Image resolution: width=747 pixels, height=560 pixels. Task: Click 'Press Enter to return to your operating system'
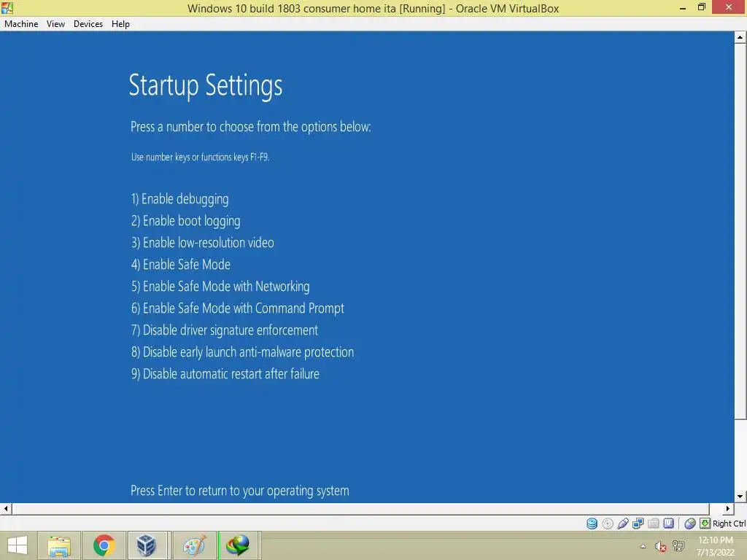pos(239,491)
